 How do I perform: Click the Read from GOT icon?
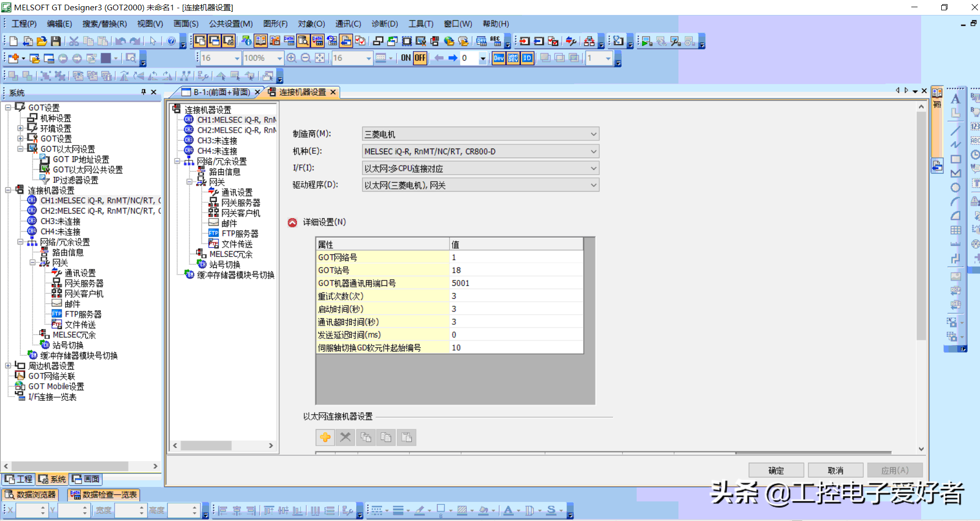(x=539, y=41)
